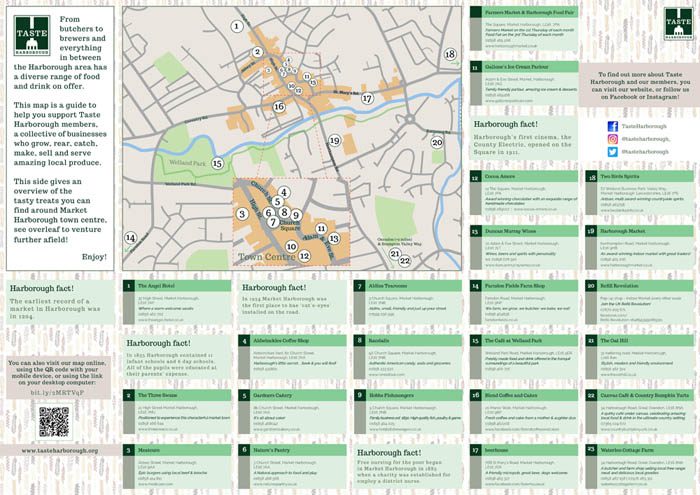Select large marker 3 in the Town Centre inset
Image resolution: width=700 pixels, height=495 pixels.
pyautogui.click(x=242, y=214)
